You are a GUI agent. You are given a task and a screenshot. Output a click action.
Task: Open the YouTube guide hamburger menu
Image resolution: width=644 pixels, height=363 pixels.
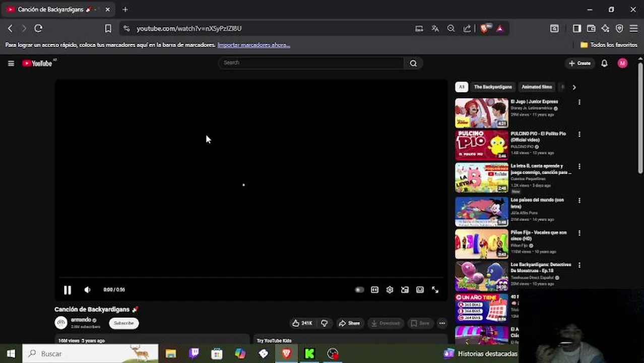click(11, 63)
